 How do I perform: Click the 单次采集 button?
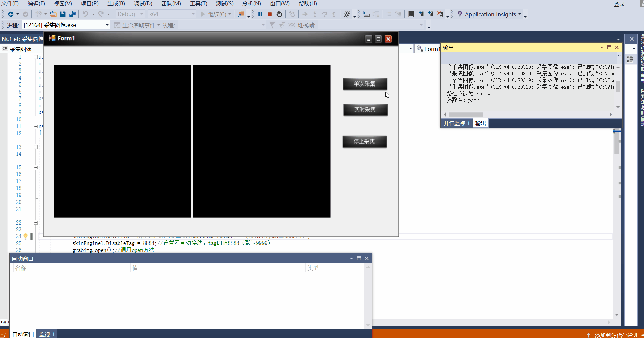(x=365, y=84)
